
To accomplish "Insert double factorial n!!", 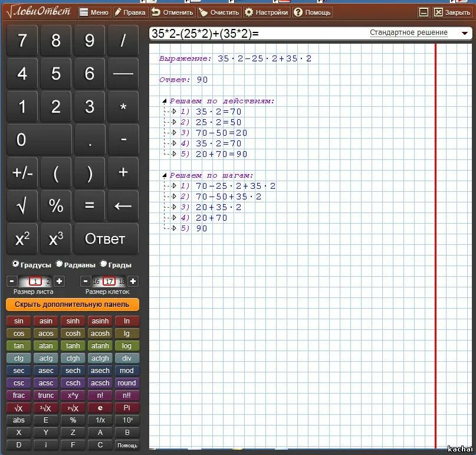I will pos(127,395).
